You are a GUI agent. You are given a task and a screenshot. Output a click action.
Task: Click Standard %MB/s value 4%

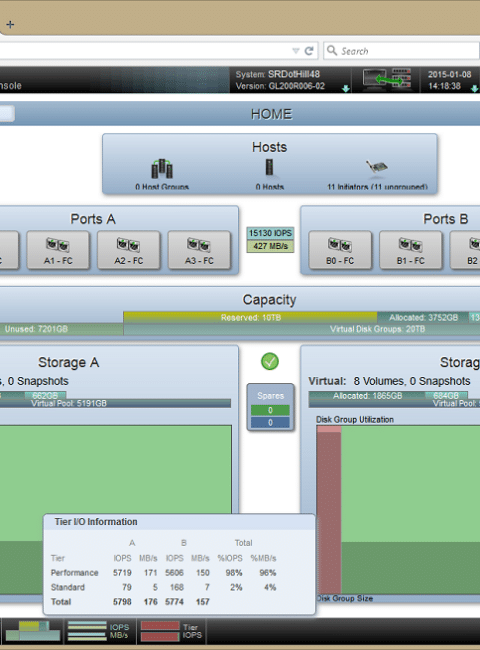point(270,587)
